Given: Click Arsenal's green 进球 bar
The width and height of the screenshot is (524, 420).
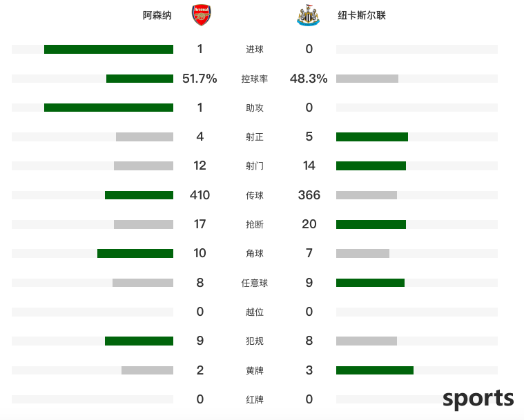Looking at the screenshot, I should (108, 49).
